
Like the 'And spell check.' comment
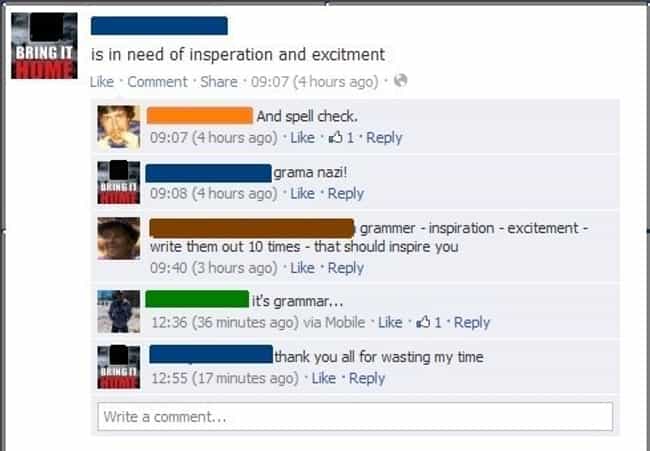302,138
